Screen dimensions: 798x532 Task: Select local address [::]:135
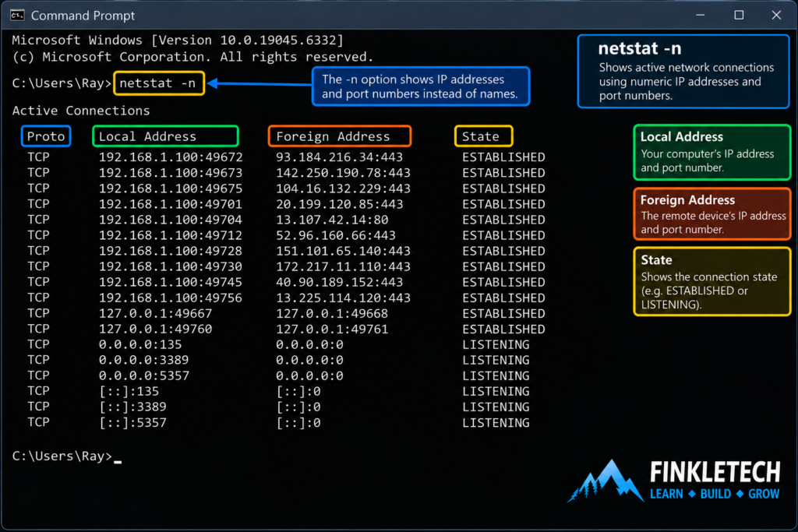[129, 392]
